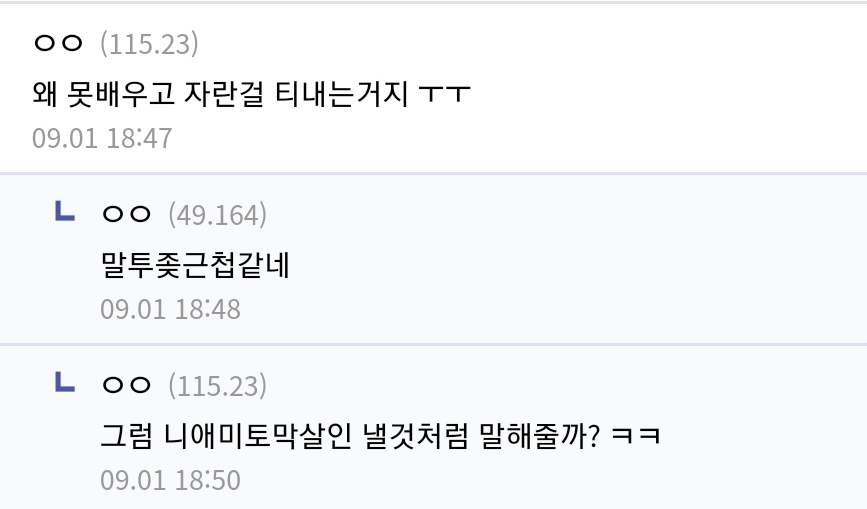Viewport: 867px width, 509px height.
Task: Open the ㅇㅇ nickname of the top comment
Action: click(x=58, y=43)
